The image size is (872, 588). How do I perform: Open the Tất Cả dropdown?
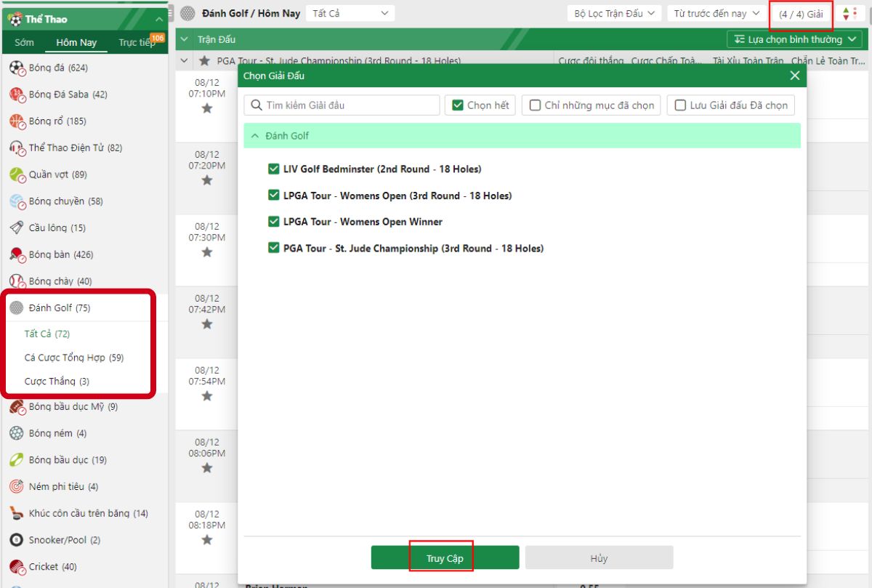tap(350, 13)
